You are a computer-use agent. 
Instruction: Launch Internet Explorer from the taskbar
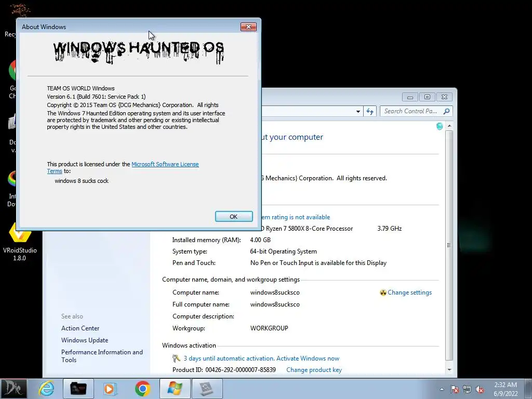click(x=46, y=389)
